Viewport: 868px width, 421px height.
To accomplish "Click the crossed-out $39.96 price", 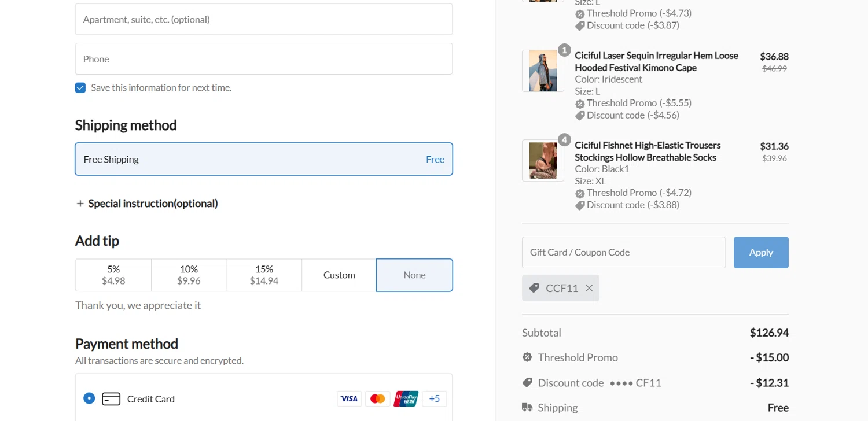I will click(774, 158).
